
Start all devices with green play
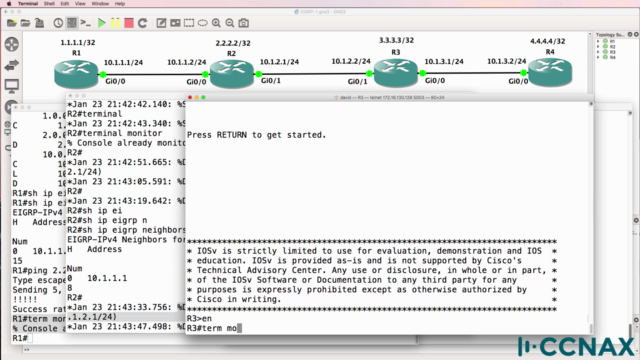pos(102,23)
